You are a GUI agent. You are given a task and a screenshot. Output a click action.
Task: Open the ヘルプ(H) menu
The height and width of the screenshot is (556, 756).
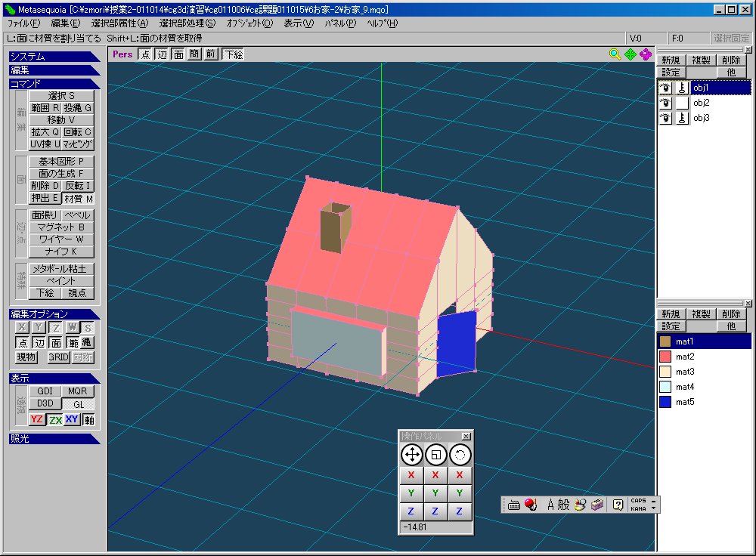[x=382, y=23]
